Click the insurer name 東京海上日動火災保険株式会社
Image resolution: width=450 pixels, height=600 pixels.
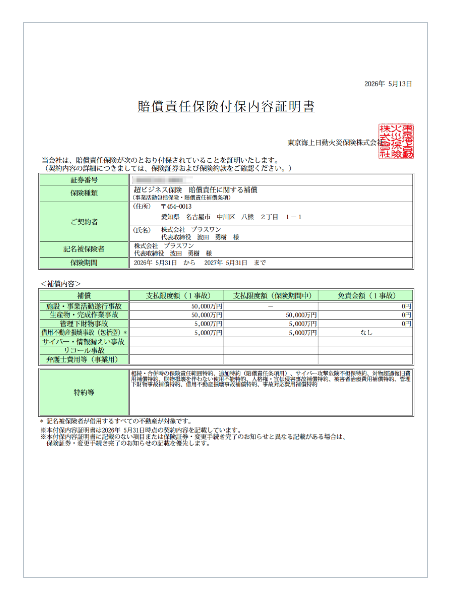[335, 142]
